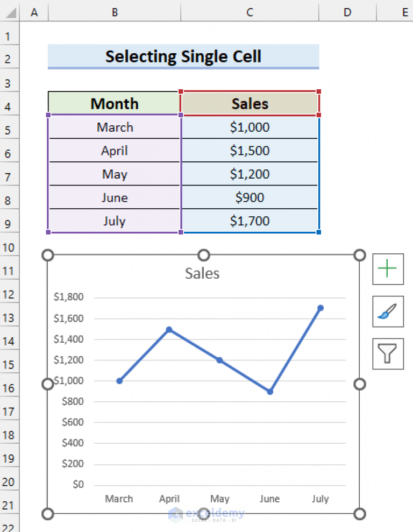The height and width of the screenshot is (532, 413).
Task: Click chart's right-middle sizing handle
Action: point(359,384)
